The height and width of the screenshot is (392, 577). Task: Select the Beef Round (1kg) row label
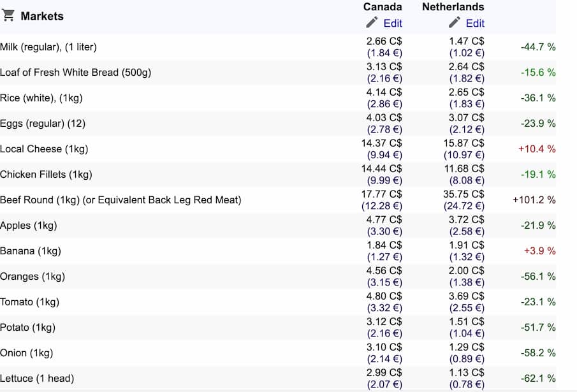tap(121, 200)
